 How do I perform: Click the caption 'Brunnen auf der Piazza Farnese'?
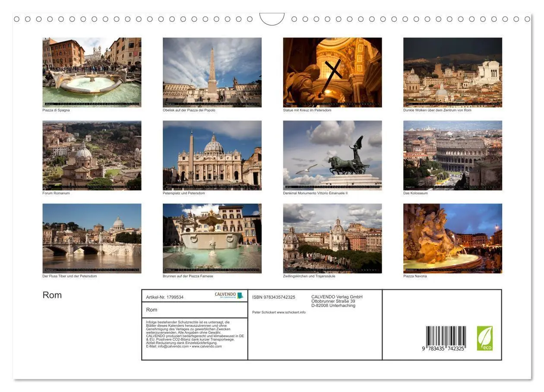(x=188, y=276)
